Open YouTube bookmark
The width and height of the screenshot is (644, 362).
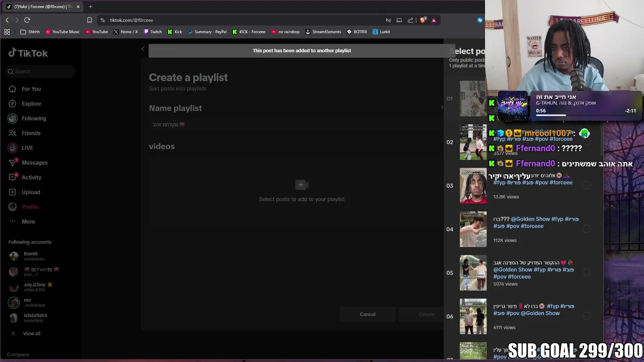(x=97, y=32)
